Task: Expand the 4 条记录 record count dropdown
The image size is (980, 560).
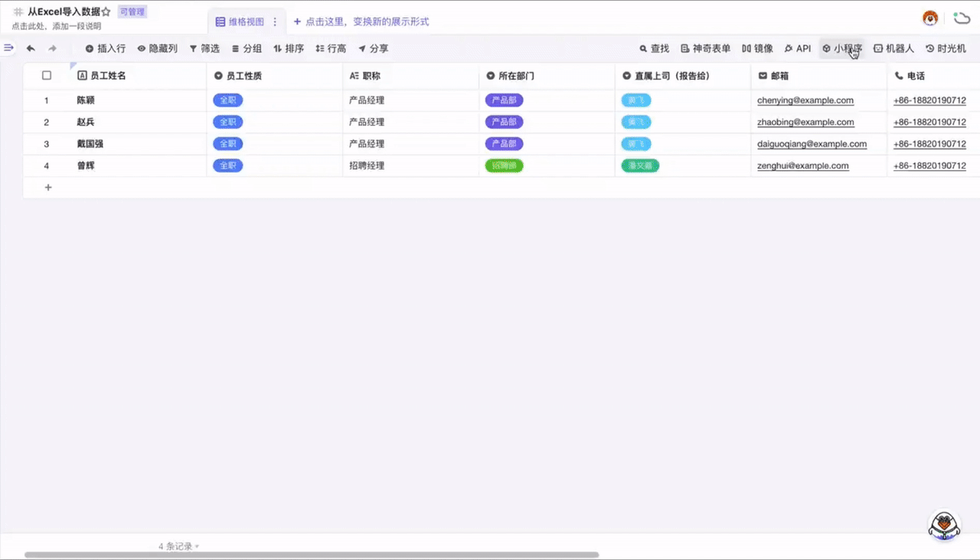Action: pos(178,546)
